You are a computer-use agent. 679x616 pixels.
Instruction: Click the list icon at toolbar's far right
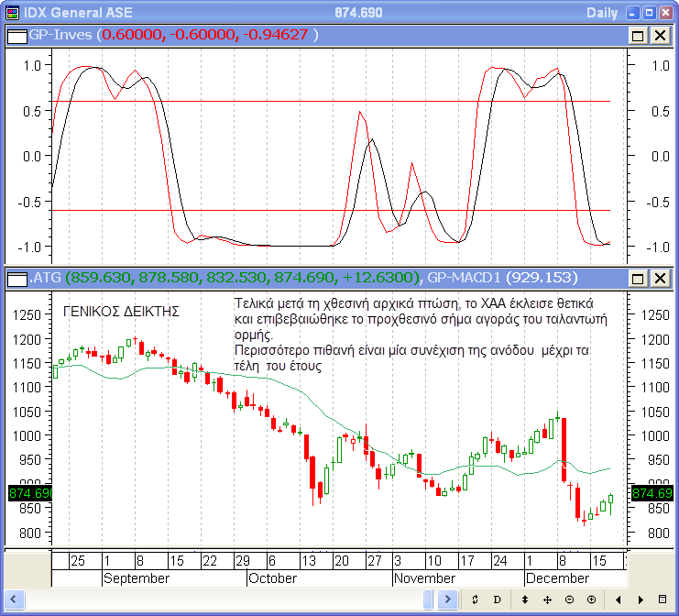tap(663, 599)
